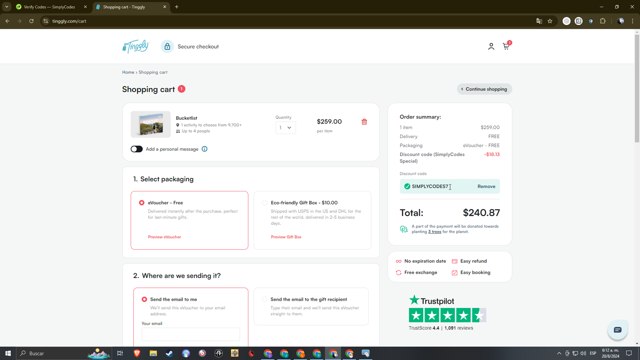640x360 pixels.
Task: Open a new browser tab
Action: tap(176, 7)
